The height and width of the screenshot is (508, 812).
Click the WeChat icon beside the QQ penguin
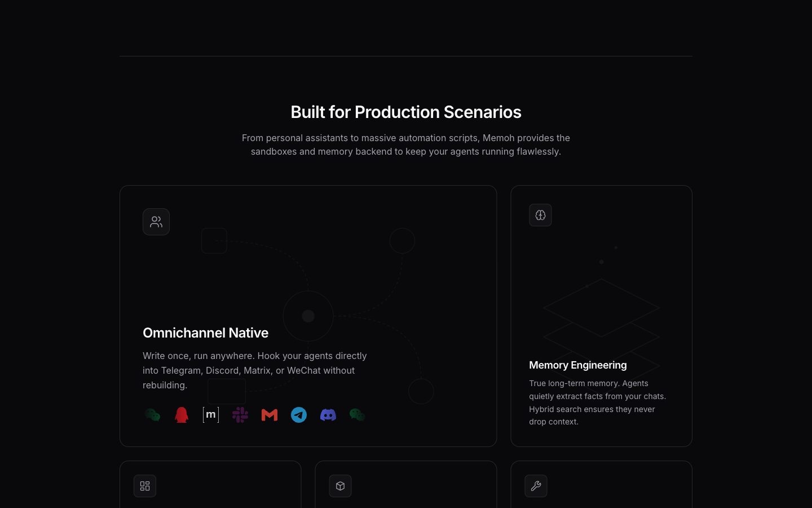tap(152, 415)
